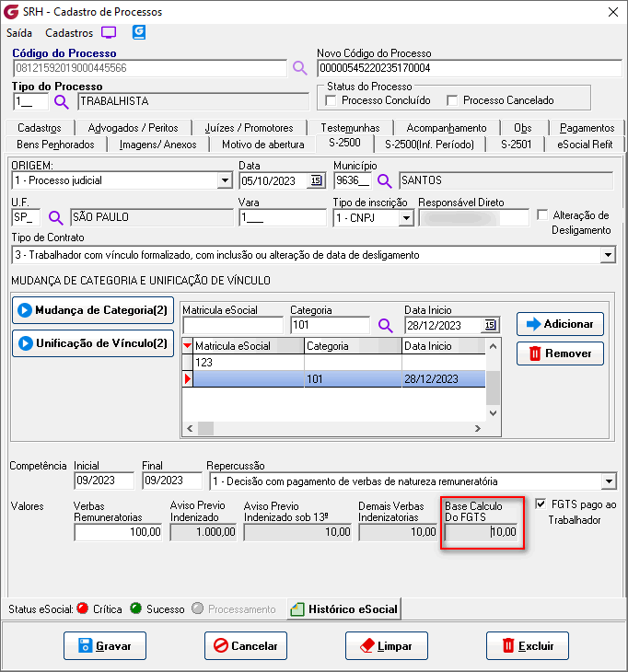Click the monitor icon in menu bar

click(x=110, y=32)
